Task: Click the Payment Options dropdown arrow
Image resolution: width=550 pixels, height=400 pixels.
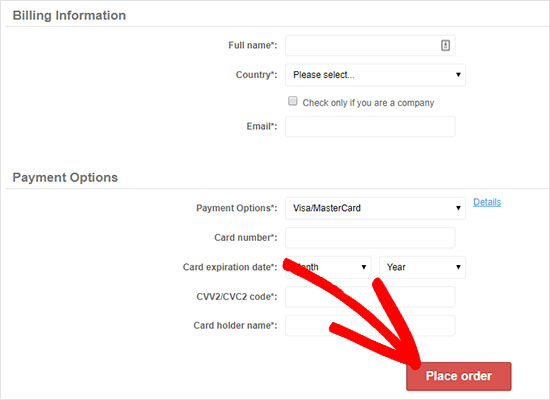Action: tap(458, 208)
